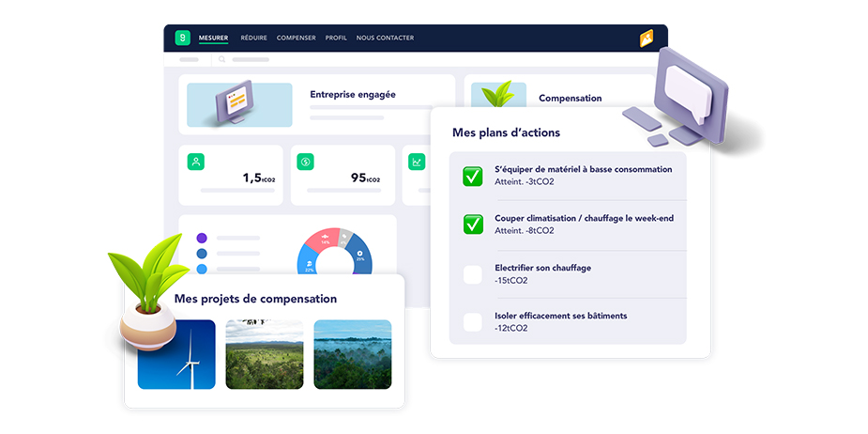This screenshot has width=868, height=434.
Task: Check 'Isoler efficacement ses bâtiments' box
Action: 473,322
